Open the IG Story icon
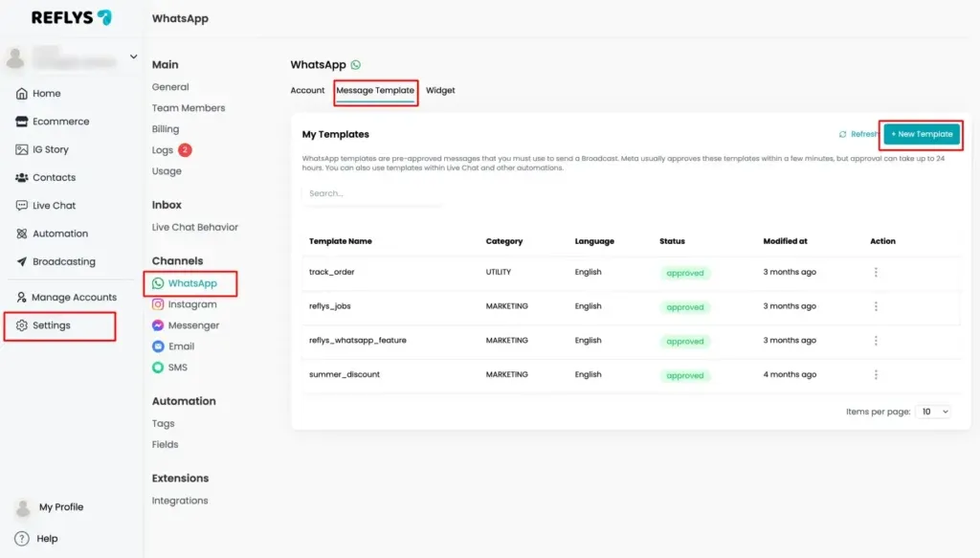 click(x=22, y=149)
